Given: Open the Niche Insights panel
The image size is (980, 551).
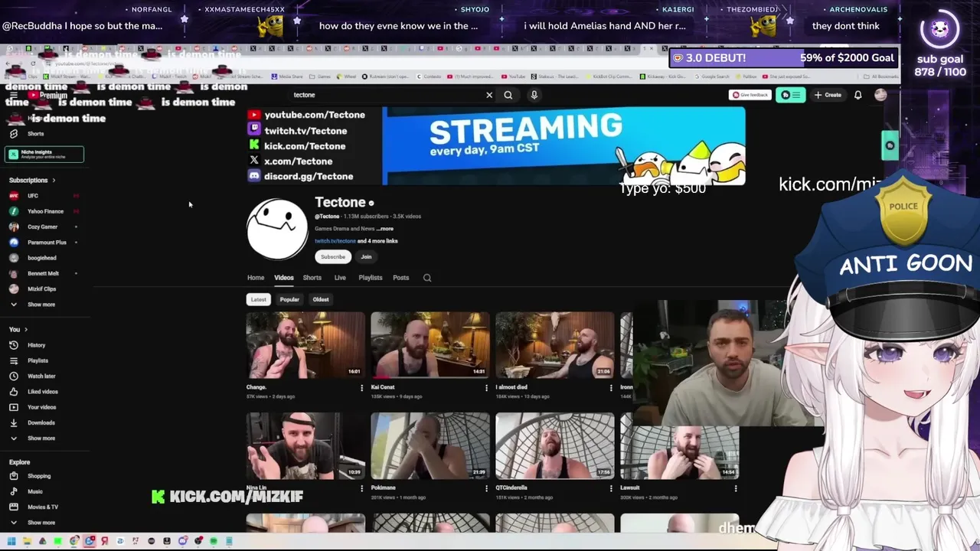Looking at the screenshot, I should (44, 154).
